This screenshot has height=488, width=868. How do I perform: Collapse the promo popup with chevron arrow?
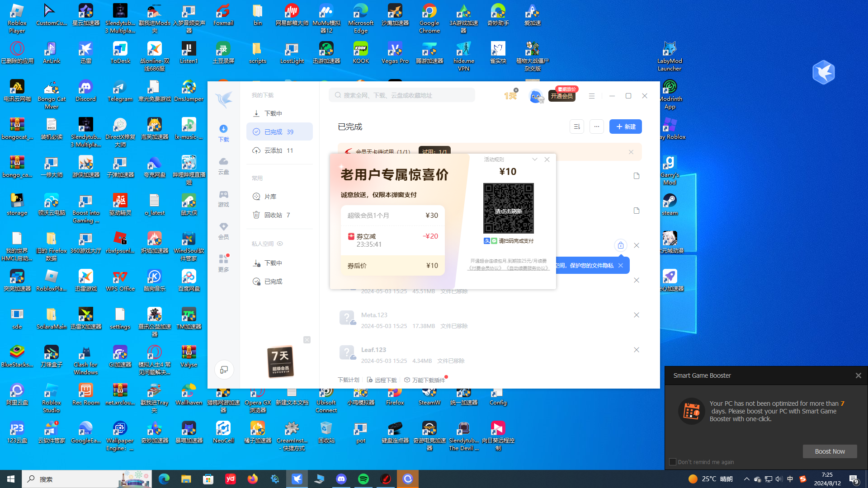click(535, 160)
